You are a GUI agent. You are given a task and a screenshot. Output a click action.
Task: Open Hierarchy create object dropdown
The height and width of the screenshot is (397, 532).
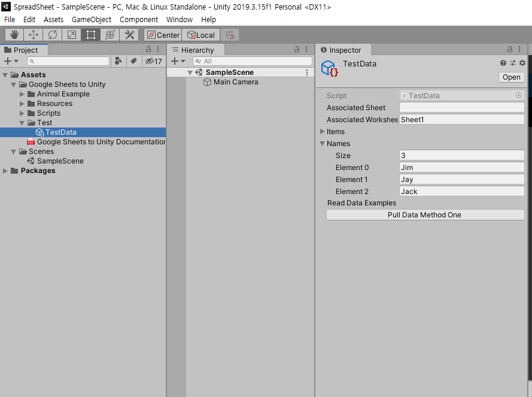point(178,61)
